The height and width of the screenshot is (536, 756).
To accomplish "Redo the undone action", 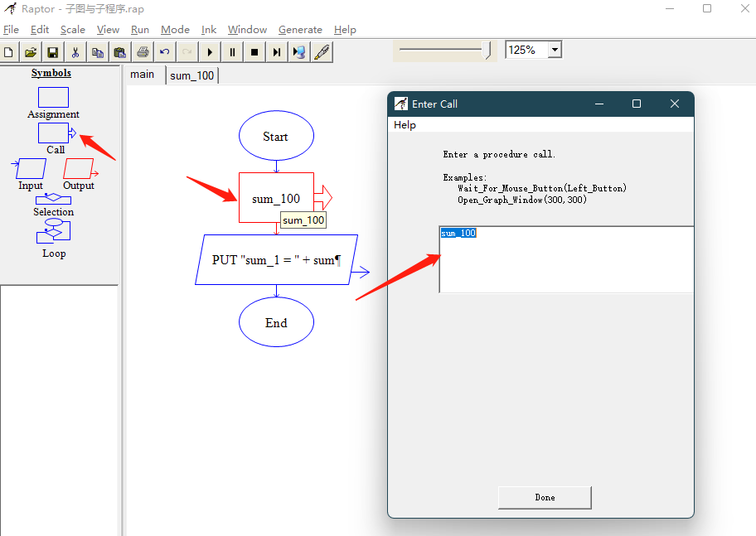I will point(187,52).
